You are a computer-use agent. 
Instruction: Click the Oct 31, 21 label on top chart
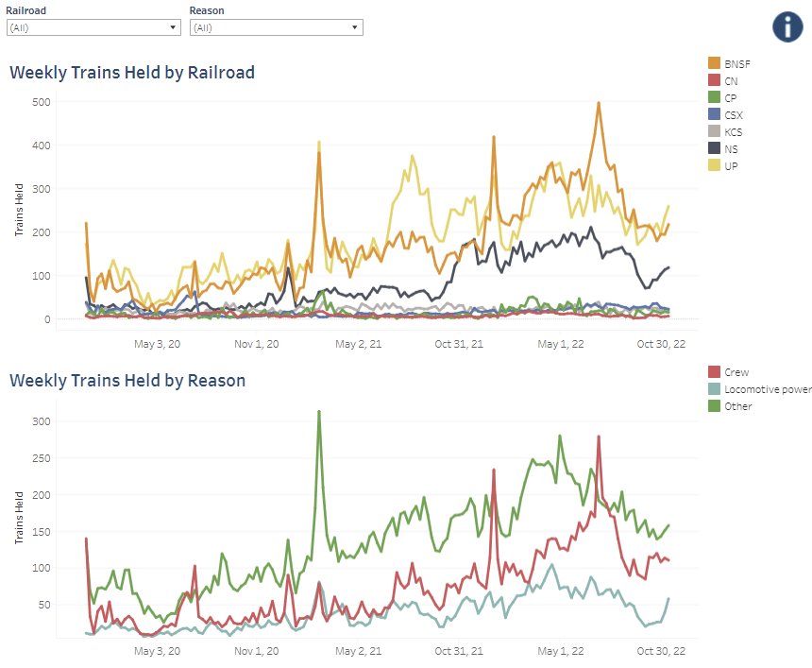tap(460, 344)
